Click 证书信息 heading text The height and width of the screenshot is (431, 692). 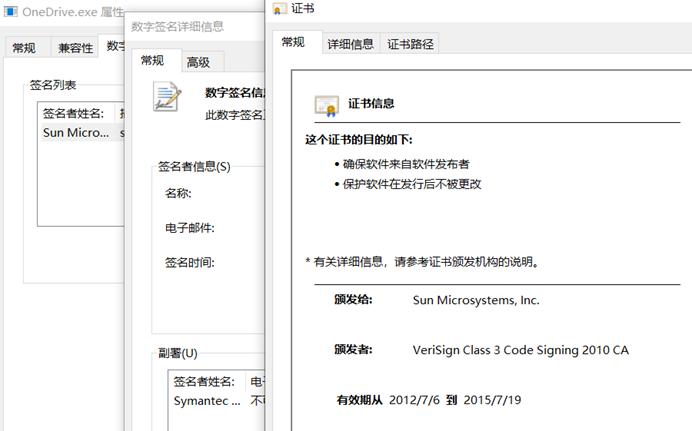click(x=371, y=104)
